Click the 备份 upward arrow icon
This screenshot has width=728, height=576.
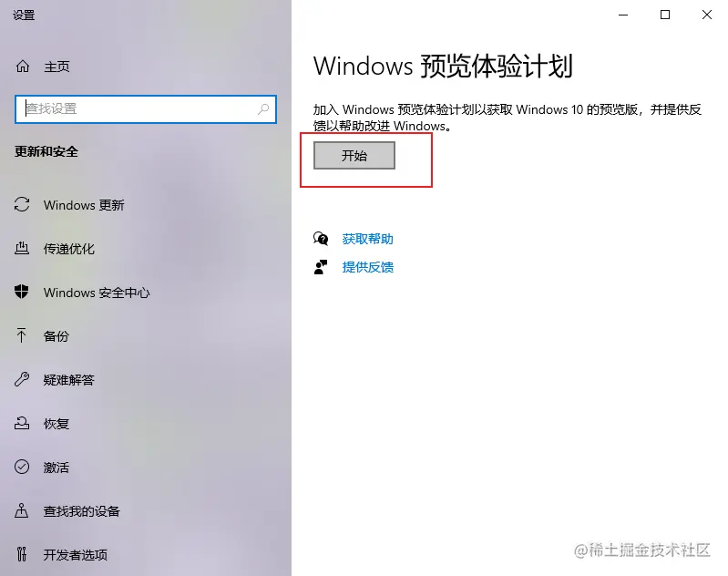pyautogui.click(x=21, y=335)
